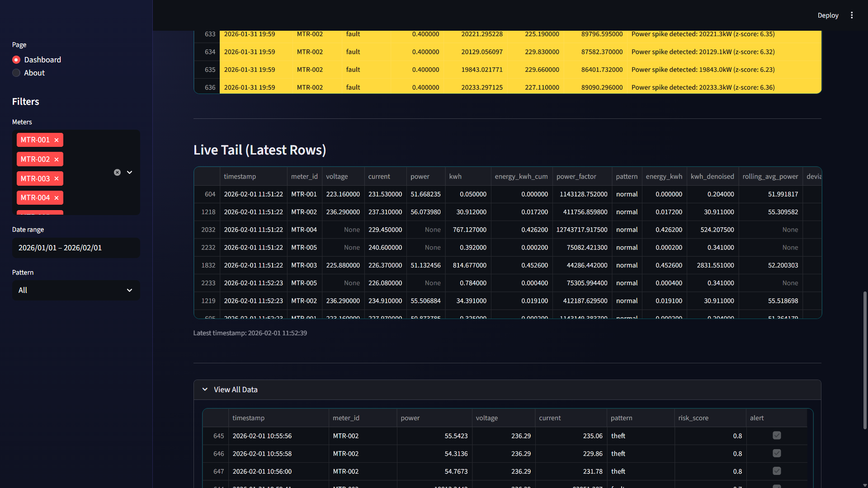Remove MTR-003 tag from Meters filter
868x488 pixels.
[57, 179]
